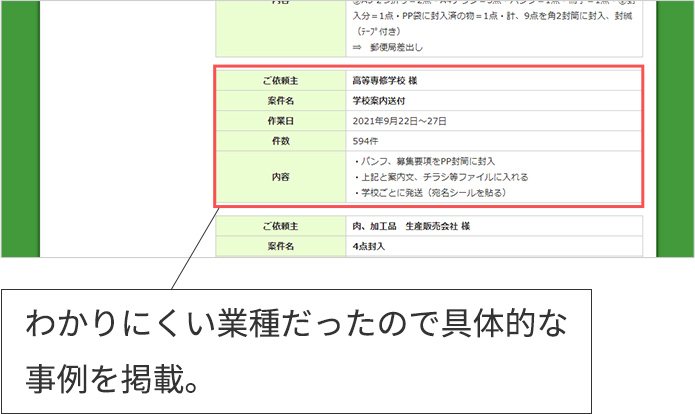The image size is (695, 414).
Task: Click the line パンフ、募集要項をPP封筒に封入
Action: (x=425, y=161)
